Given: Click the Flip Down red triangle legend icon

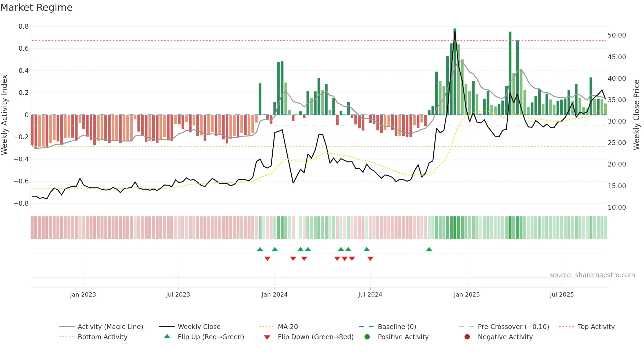Looking at the screenshot, I should point(267,337).
